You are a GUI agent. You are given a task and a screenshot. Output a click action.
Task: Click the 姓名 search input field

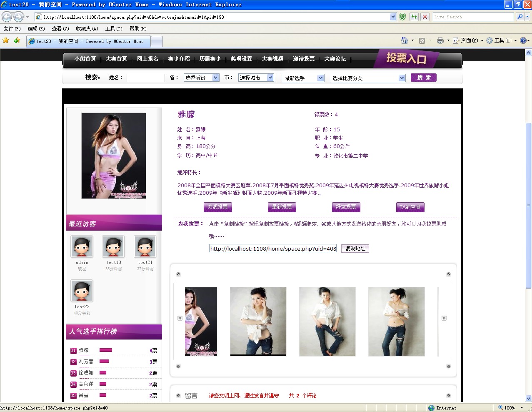pyautogui.click(x=146, y=78)
